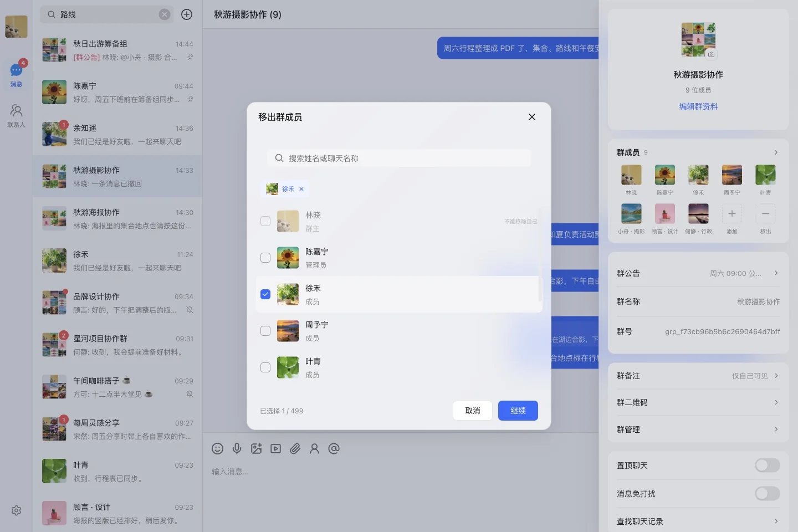Share a contact card icon in toolbar

[x=314, y=449]
